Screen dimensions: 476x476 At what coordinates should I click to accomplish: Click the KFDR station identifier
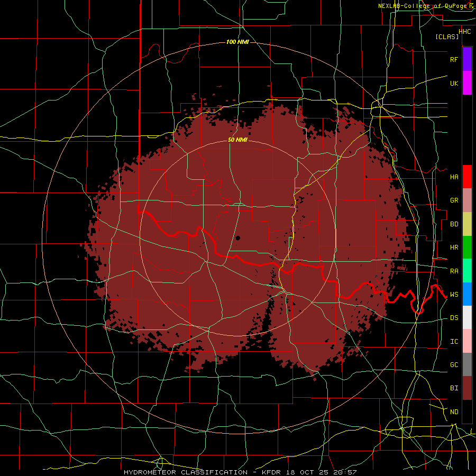[x=271, y=472]
